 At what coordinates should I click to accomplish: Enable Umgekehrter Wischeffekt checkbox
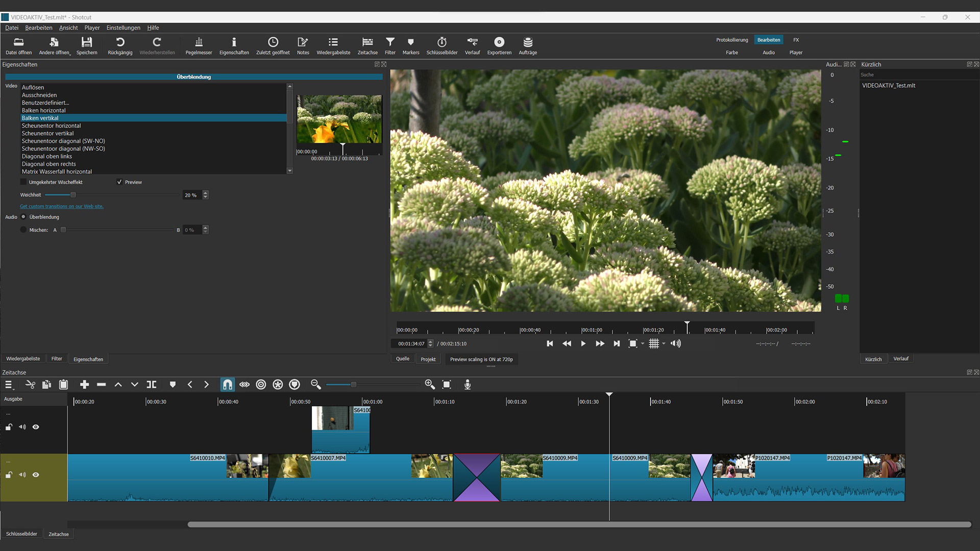23,182
